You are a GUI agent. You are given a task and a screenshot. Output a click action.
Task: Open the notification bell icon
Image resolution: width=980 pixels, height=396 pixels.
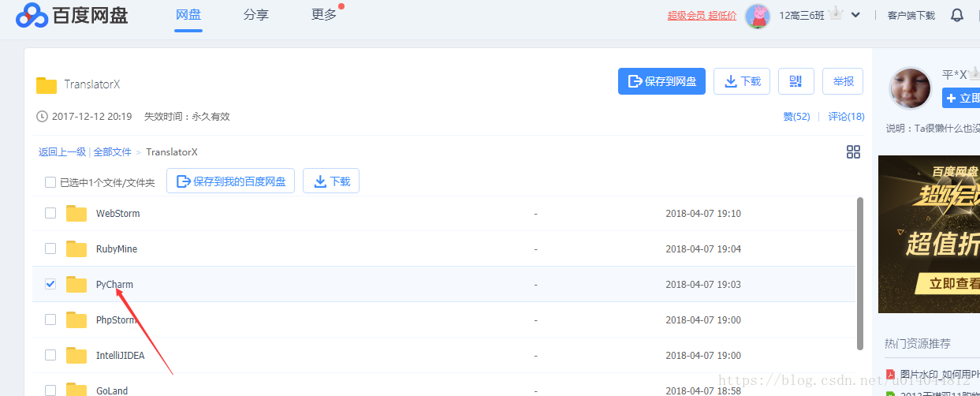pos(957,15)
